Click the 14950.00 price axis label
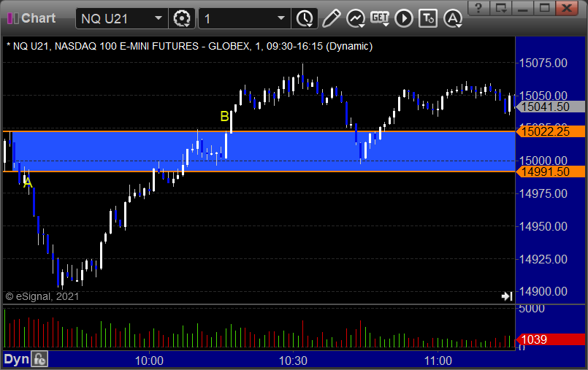The width and height of the screenshot is (588, 370). [543, 226]
